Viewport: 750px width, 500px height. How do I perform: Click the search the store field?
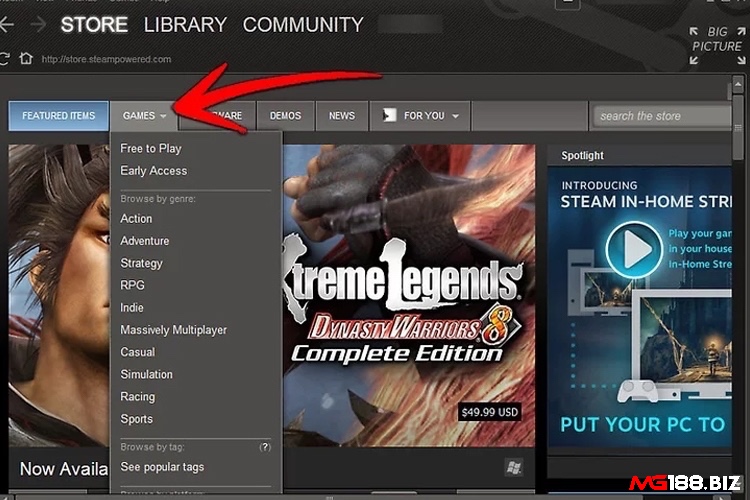coord(662,116)
